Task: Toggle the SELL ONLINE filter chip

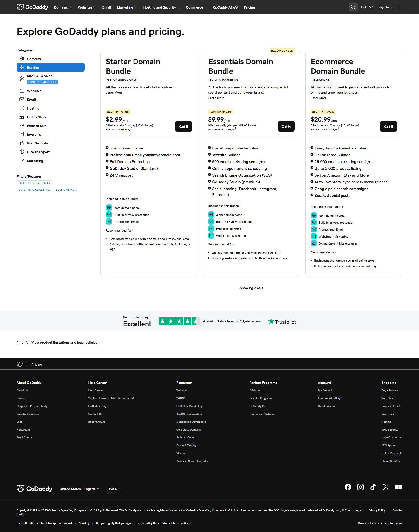Action: (x=65, y=190)
